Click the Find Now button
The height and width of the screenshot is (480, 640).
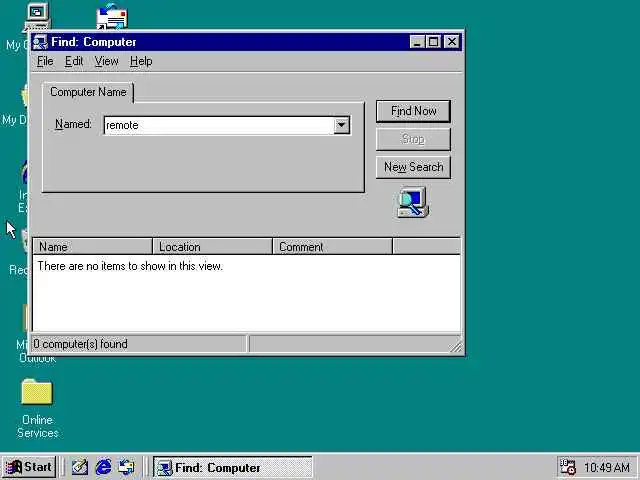[x=413, y=111]
